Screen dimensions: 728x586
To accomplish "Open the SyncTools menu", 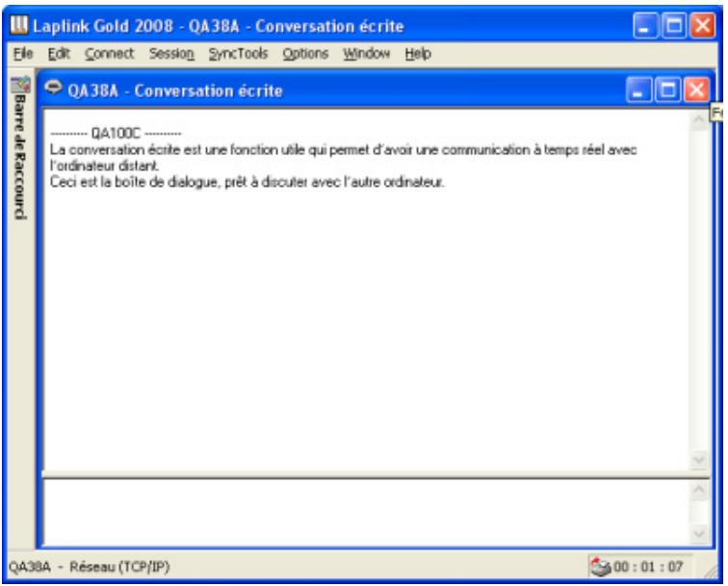I will tap(238, 54).
